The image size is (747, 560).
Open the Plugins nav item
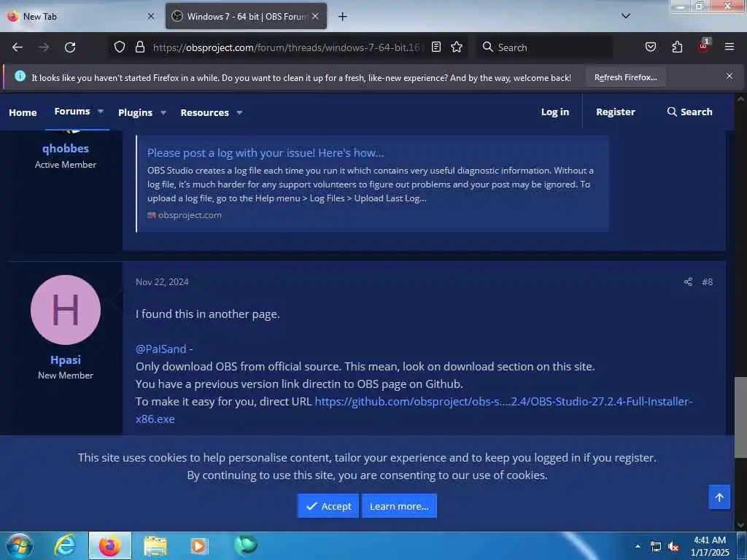(135, 112)
